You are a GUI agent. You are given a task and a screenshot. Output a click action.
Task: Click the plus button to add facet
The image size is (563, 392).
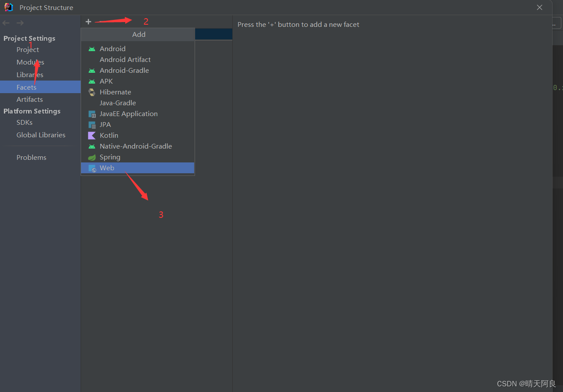tap(88, 22)
